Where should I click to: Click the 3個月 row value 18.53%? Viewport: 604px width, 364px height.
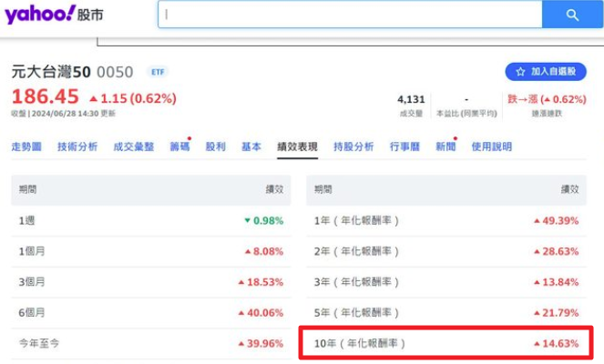coord(261,282)
